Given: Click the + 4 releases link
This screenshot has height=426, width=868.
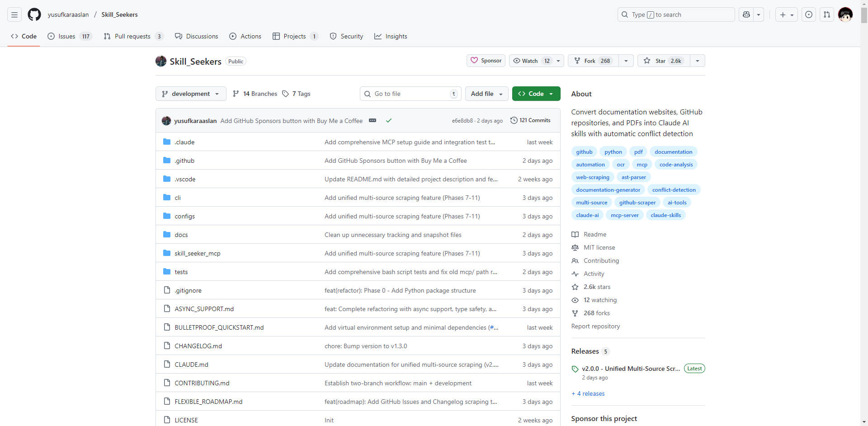Looking at the screenshot, I should click(588, 393).
